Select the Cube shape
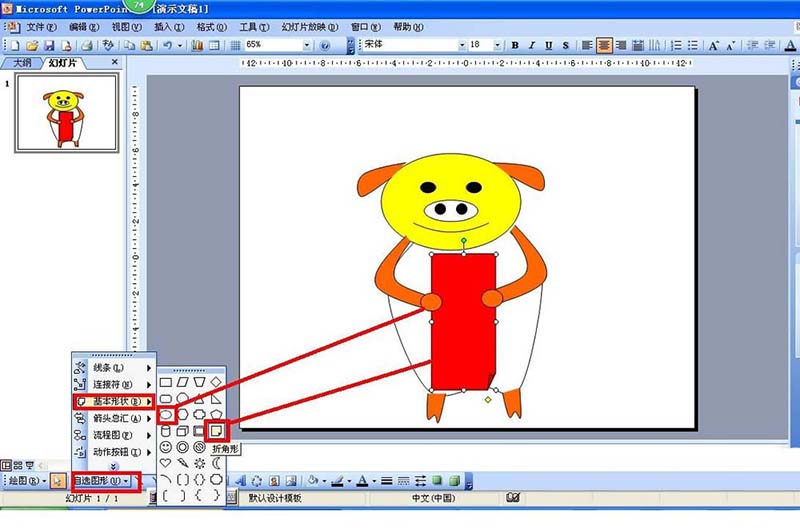 [x=183, y=431]
